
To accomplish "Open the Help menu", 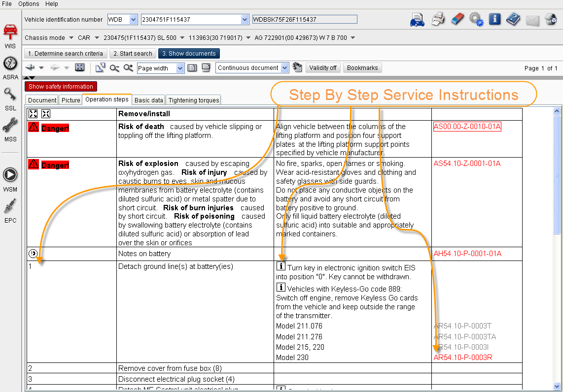I will (52, 3).
